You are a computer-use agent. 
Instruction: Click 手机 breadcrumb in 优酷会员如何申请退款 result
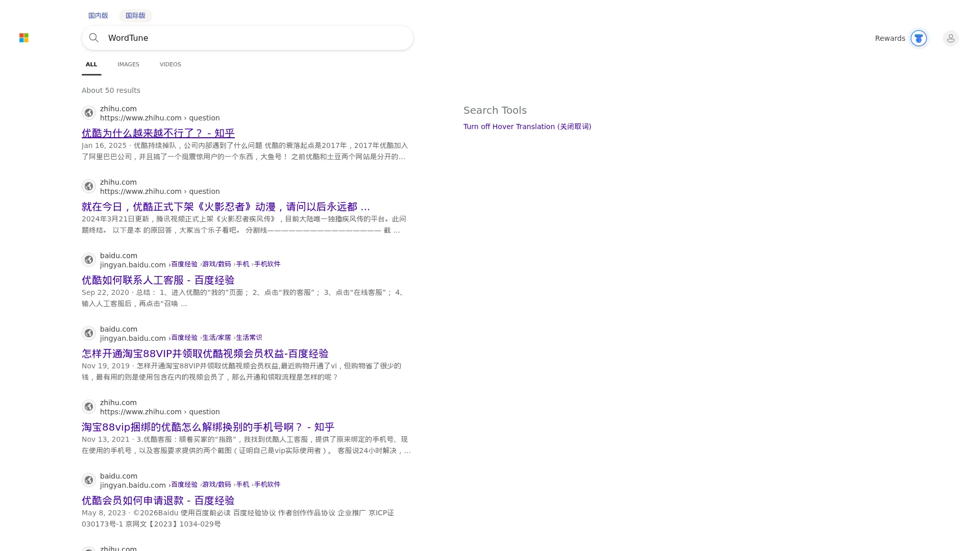242,485
